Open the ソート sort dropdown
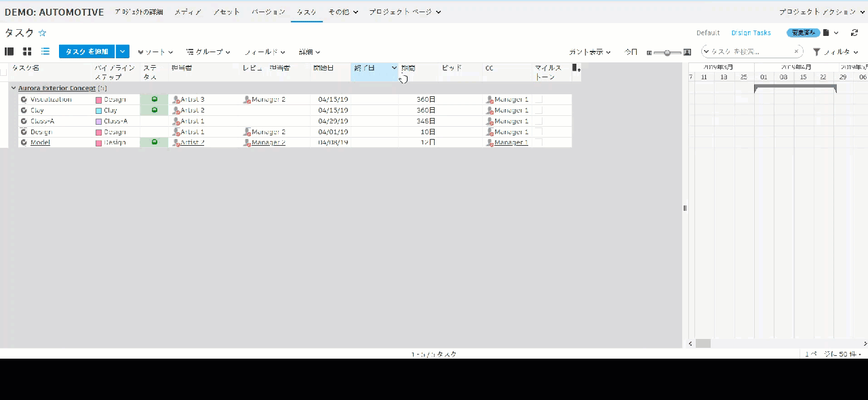This screenshot has width=868, height=400. tap(155, 52)
